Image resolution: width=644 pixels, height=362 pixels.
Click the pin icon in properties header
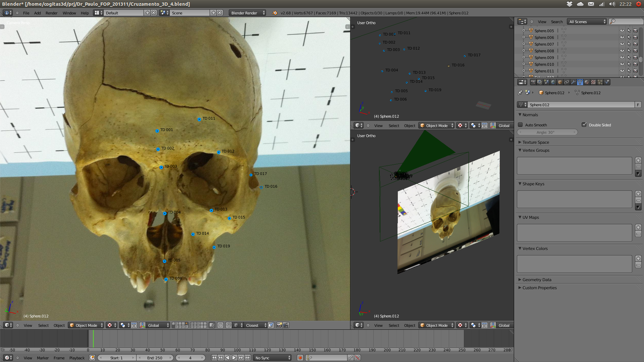(x=520, y=93)
